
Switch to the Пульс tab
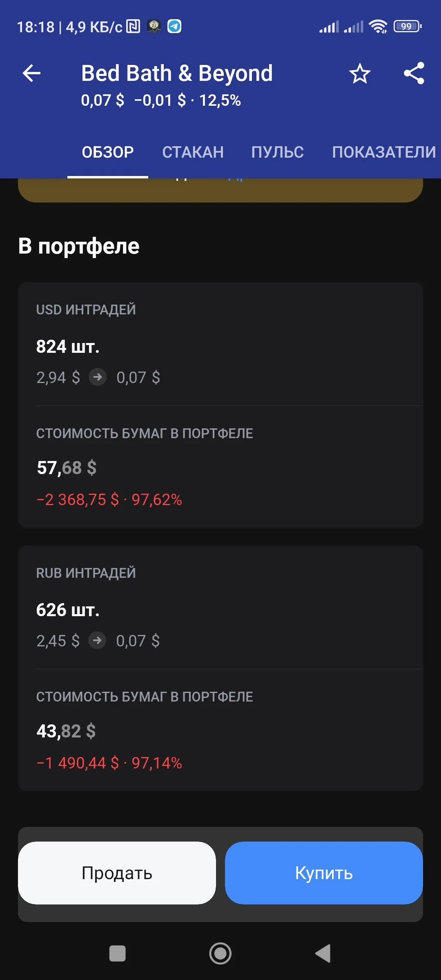click(277, 152)
